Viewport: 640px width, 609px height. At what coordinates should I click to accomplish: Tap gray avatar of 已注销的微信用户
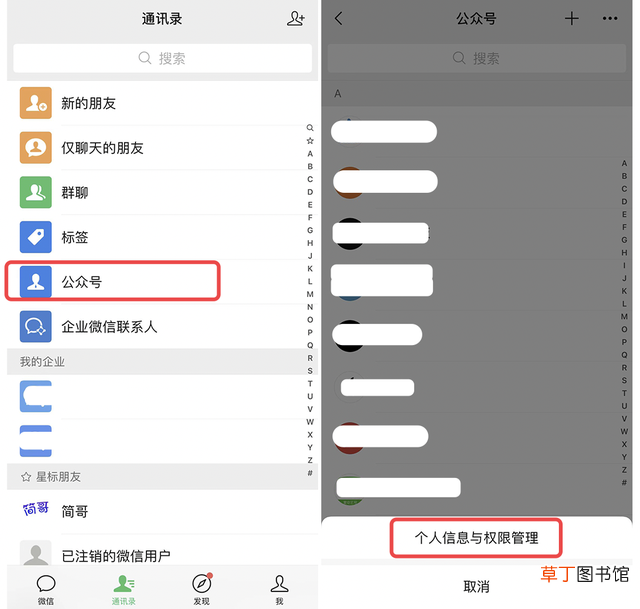pos(36,553)
